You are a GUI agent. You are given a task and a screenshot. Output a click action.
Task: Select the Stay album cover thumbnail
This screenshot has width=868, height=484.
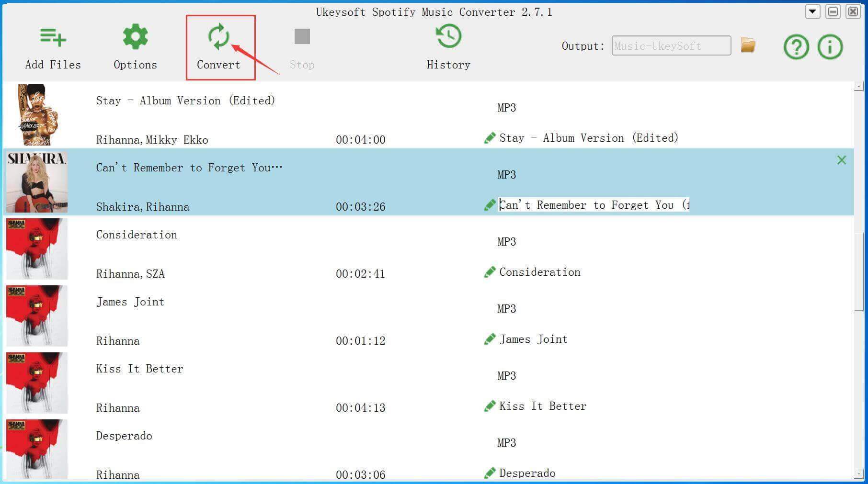click(x=38, y=115)
